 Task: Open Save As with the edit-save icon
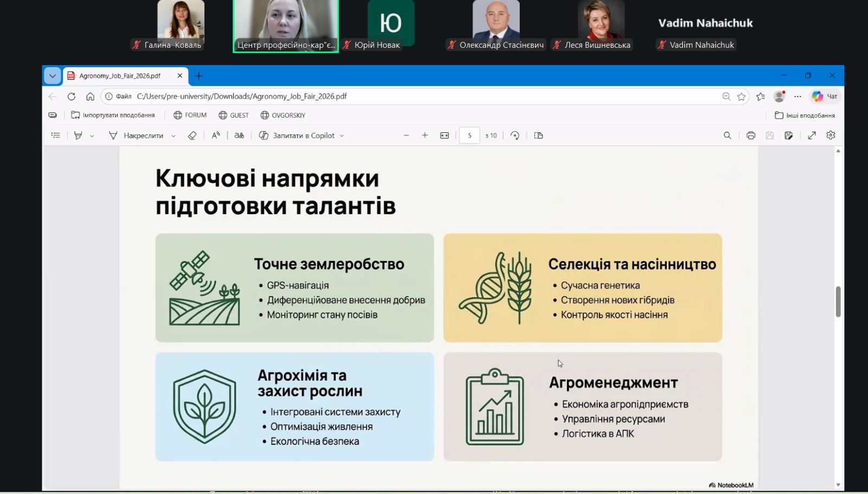[789, 136]
